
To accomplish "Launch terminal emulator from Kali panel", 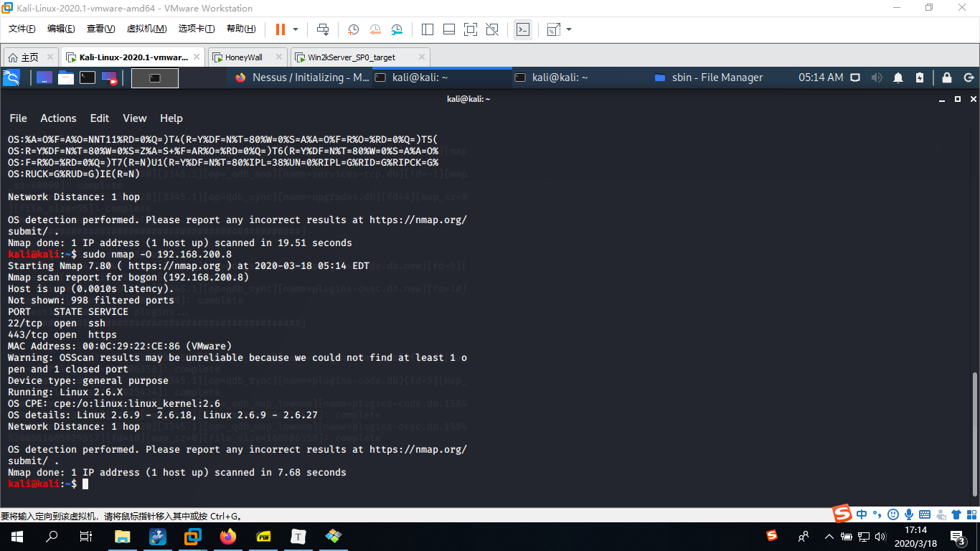I will pyautogui.click(x=88, y=77).
